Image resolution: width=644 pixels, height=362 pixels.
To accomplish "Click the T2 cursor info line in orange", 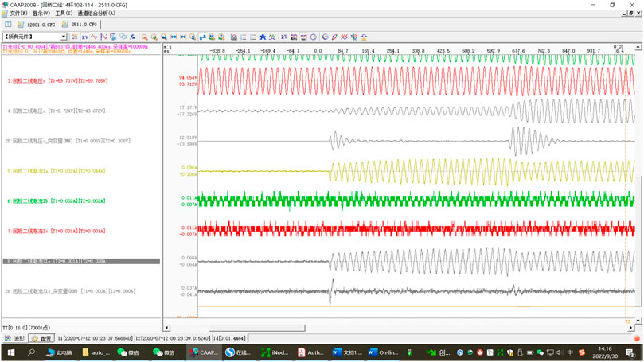I will point(67,51).
